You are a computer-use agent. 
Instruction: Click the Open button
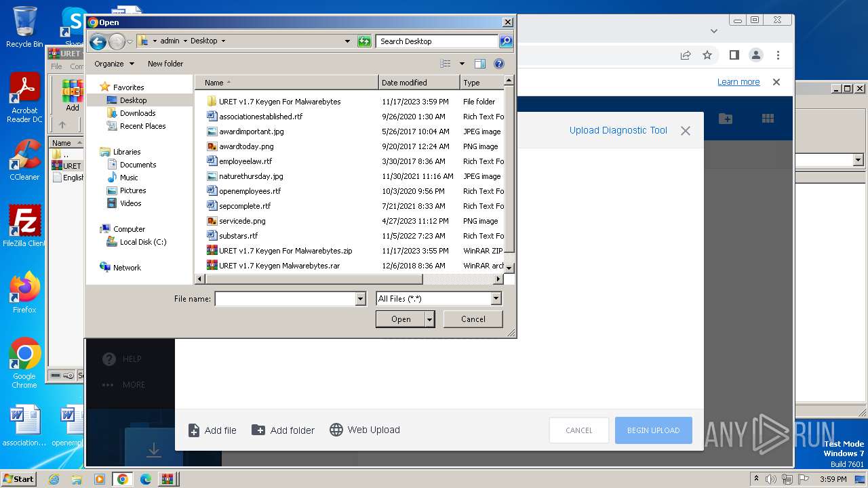click(401, 319)
